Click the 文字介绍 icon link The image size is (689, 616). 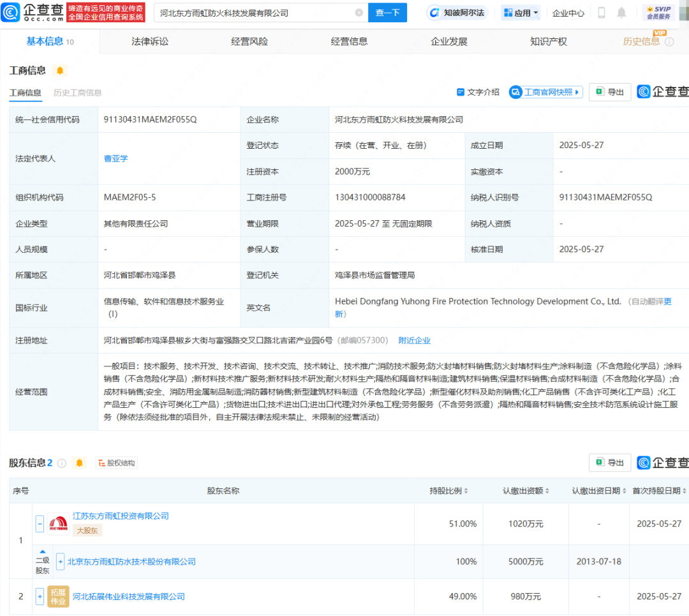tap(478, 92)
